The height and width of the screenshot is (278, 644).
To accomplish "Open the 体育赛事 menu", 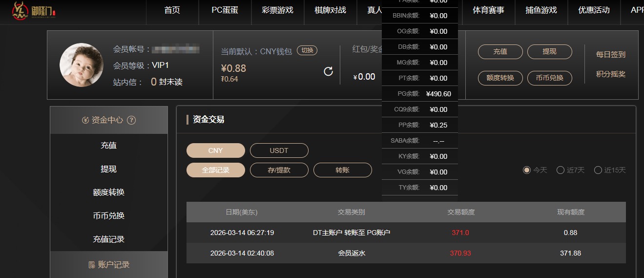I will tap(489, 10).
